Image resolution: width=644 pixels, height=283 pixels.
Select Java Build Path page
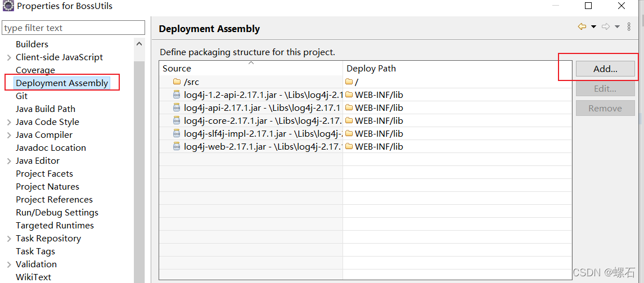tap(46, 109)
